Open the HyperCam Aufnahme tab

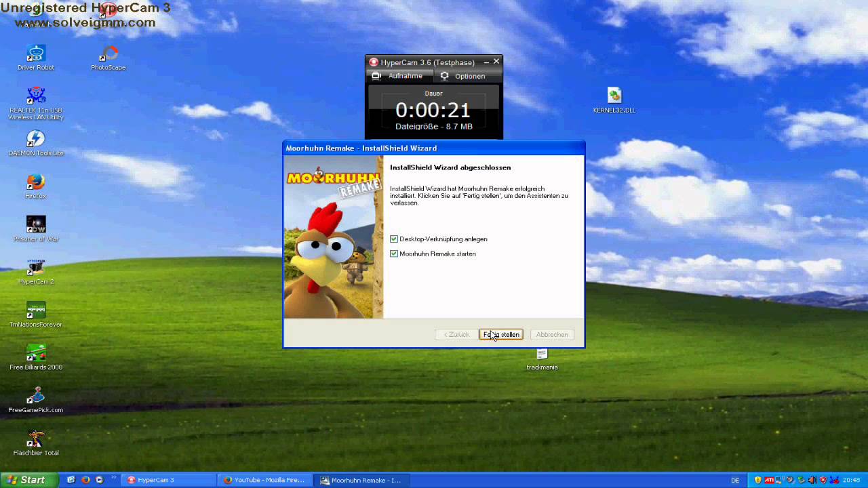(398, 76)
